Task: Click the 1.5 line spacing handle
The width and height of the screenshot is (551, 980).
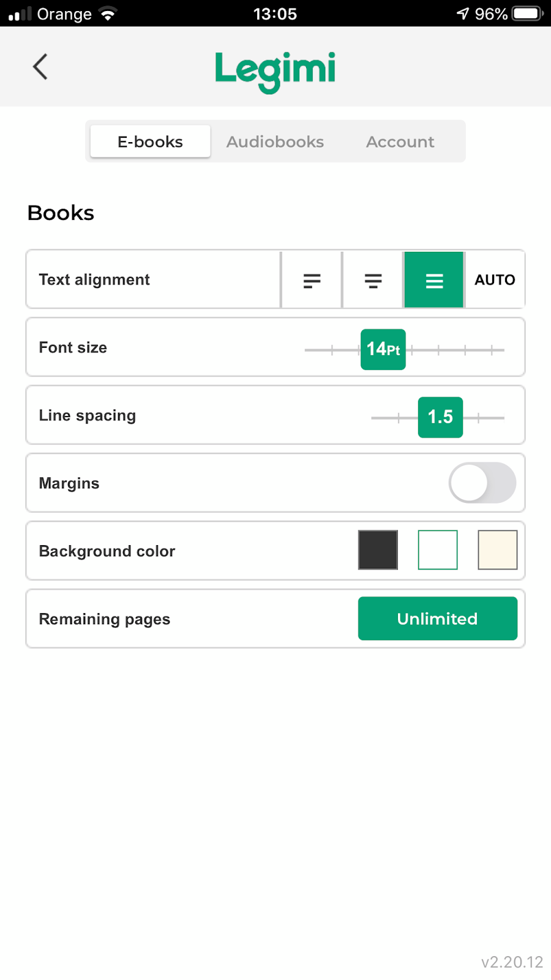Action: (x=440, y=417)
